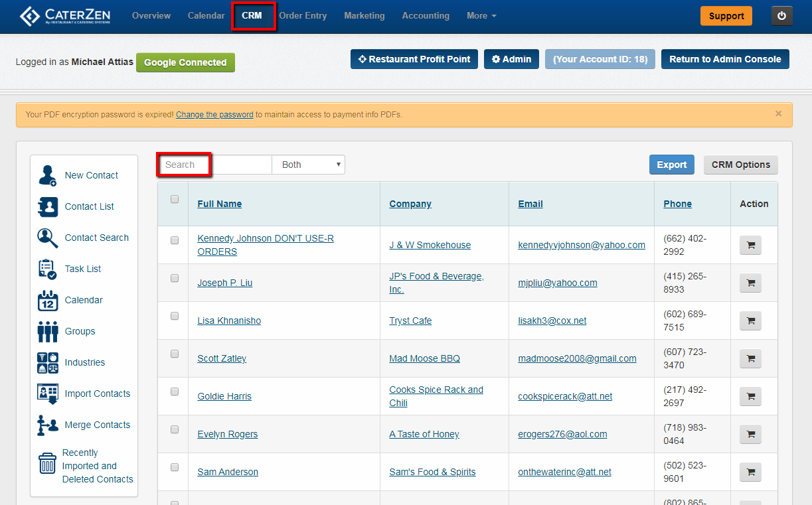
Task: Dismiss the PDF password warning banner
Action: click(x=779, y=113)
